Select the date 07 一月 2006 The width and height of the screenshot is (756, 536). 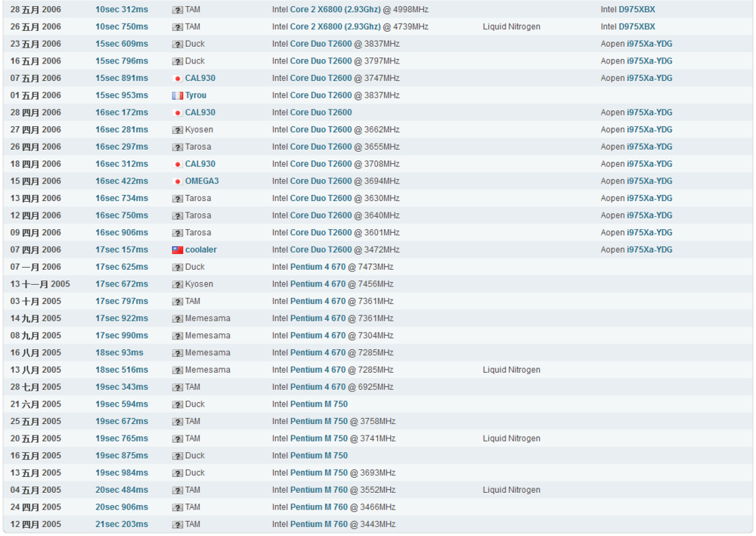coord(36,267)
